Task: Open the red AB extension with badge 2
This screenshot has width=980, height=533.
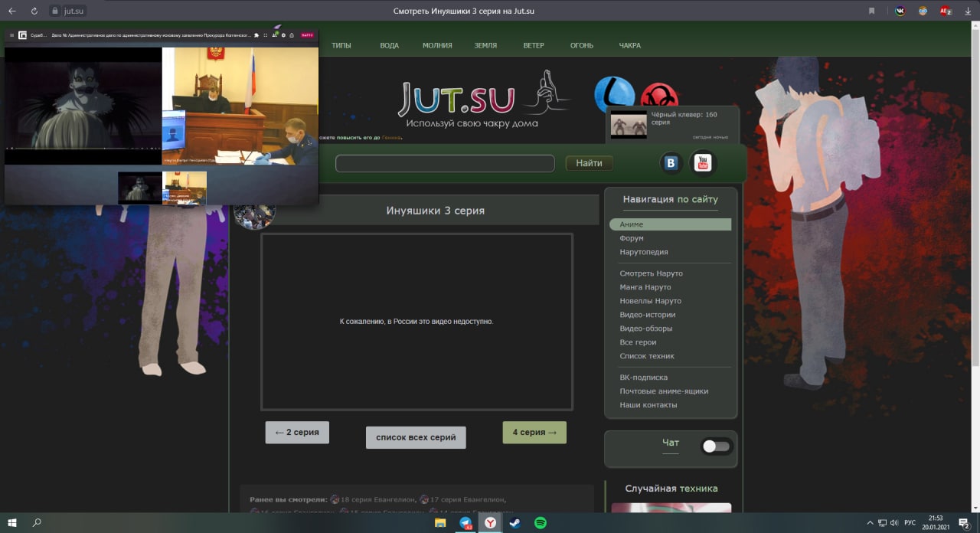Action: point(946,11)
